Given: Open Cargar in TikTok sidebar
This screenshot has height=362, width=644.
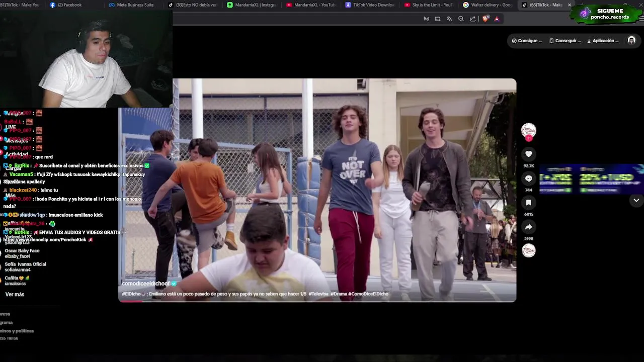Looking at the screenshot, I should pyautogui.click(x=13, y=168).
